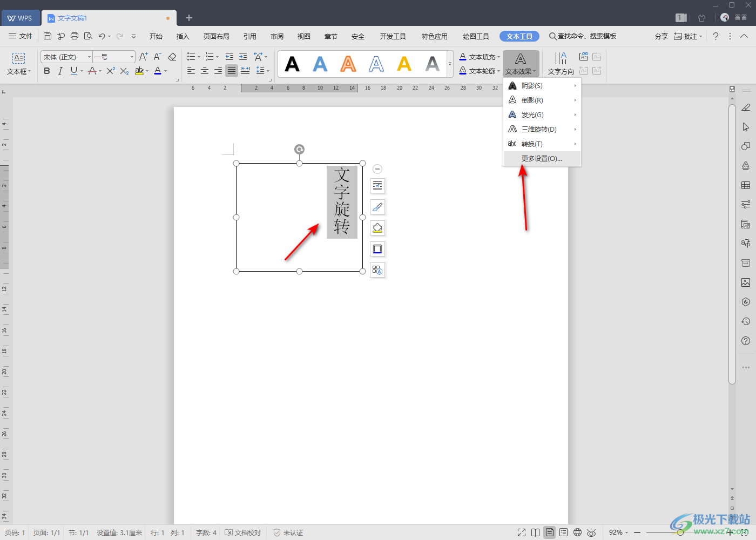Apply the blue font color swatch
This screenshot has height=540, width=756.
(158, 71)
